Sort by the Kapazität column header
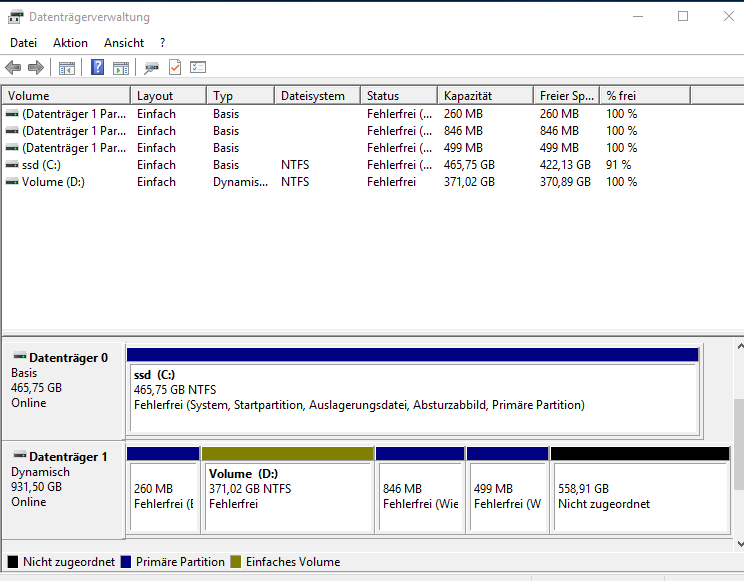 (x=485, y=95)
